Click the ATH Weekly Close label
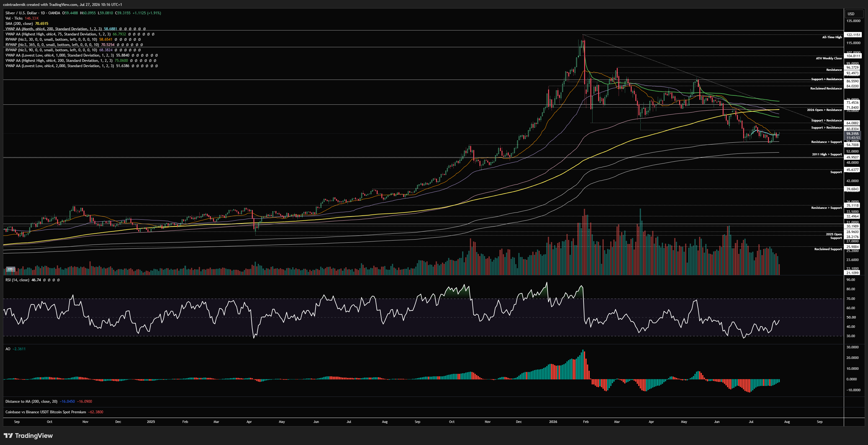 (x=829, y=58)
